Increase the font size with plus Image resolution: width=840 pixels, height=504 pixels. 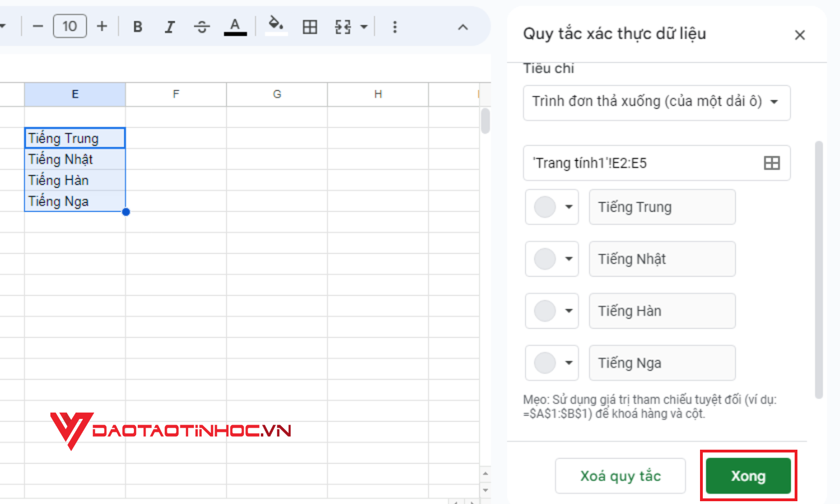coord(102,26)
